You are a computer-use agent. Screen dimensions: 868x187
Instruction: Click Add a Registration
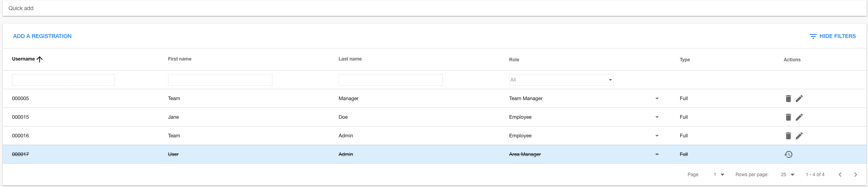coord(42,36)
